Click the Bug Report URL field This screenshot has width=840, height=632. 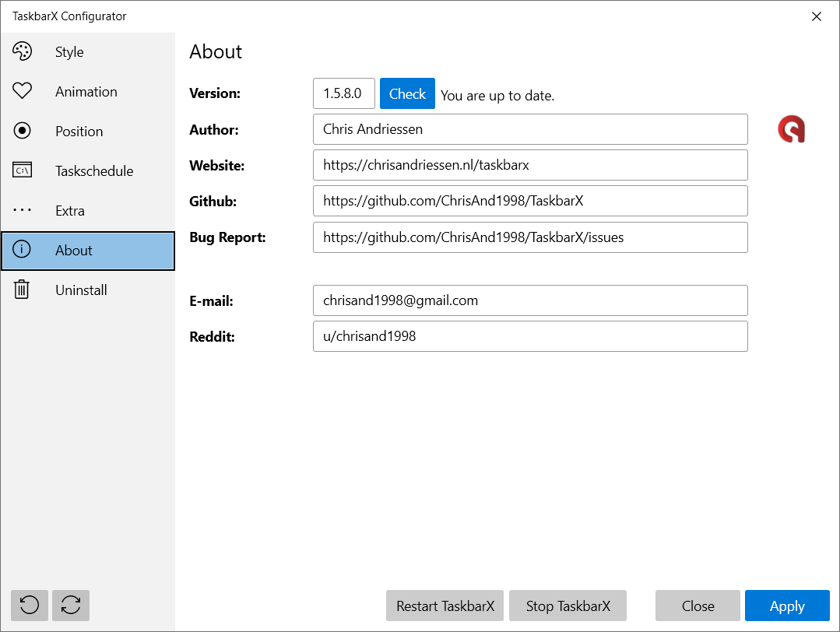point(530,237)
